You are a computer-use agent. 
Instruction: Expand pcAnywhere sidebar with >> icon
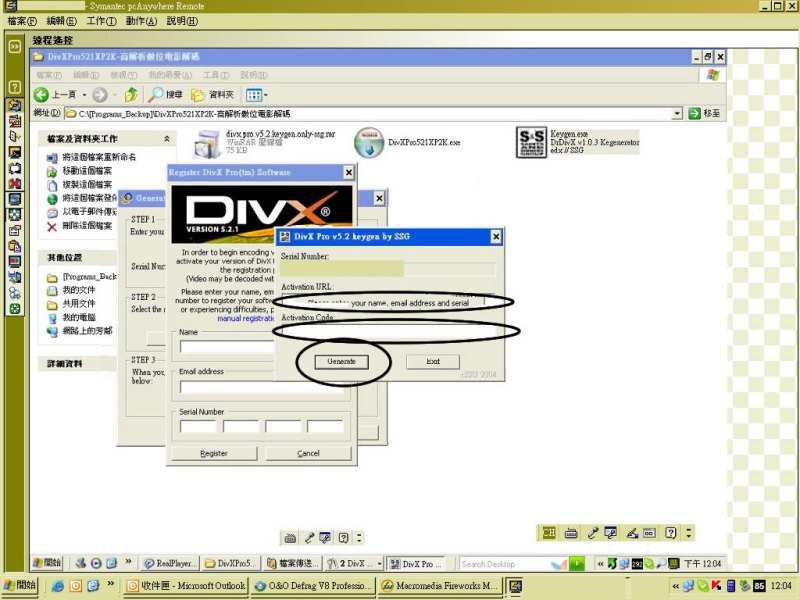[15, 46]
